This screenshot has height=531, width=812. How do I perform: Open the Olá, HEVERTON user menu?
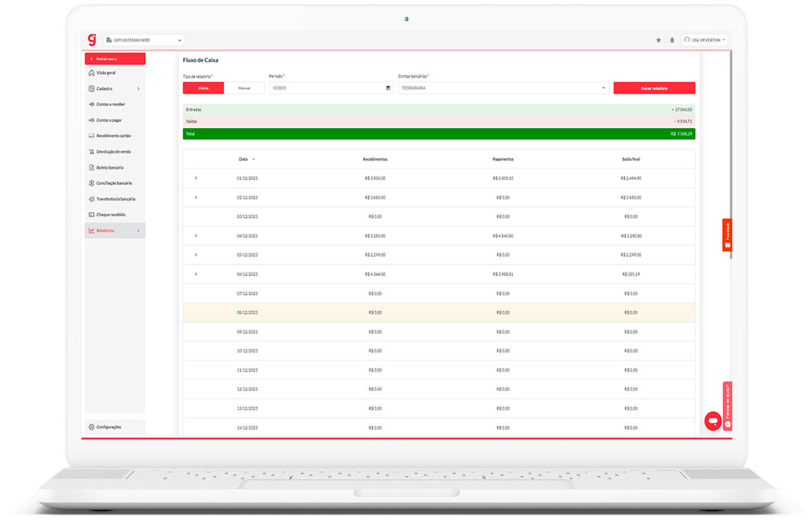pyautogui.click(x=704, y=40)
